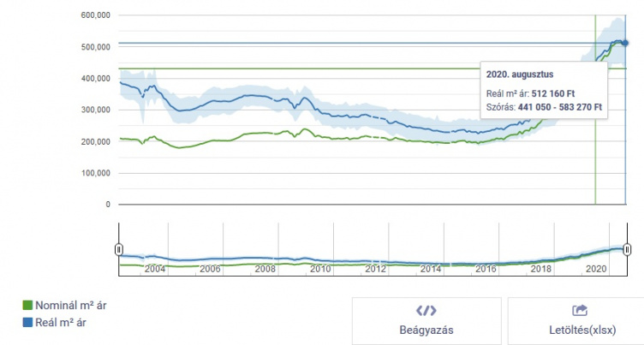Jump to 2012 in the range navigator
Screen dimensions: 644x345
(x=376, y=269)
